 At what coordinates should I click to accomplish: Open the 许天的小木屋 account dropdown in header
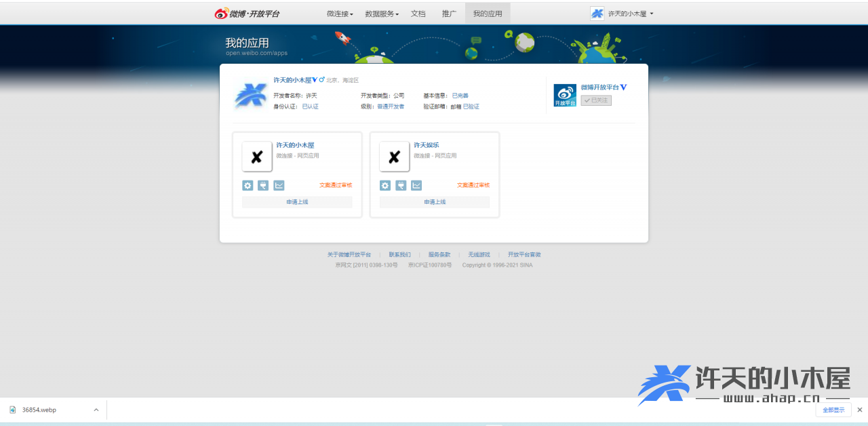tap(631, 14)
